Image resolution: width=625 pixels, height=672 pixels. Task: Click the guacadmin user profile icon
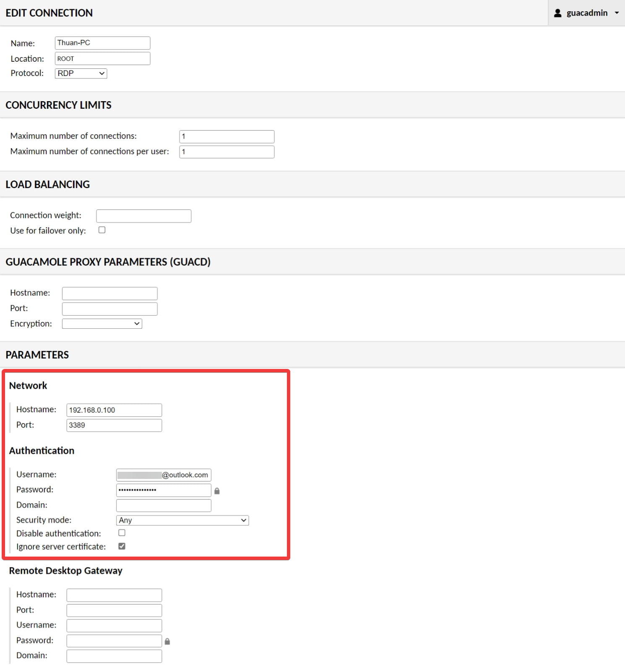(557, 13)
